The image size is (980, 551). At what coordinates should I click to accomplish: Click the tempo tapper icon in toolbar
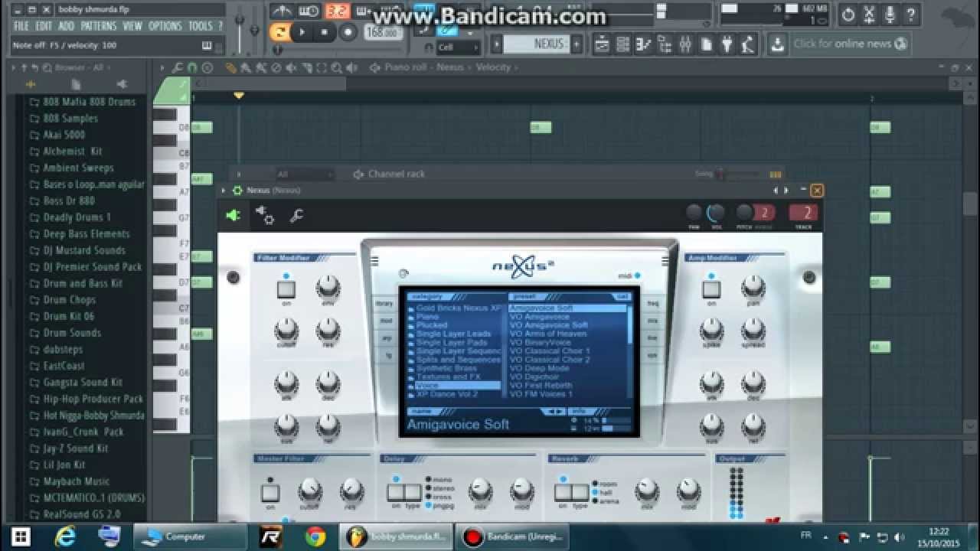click(x=747, y=44)
